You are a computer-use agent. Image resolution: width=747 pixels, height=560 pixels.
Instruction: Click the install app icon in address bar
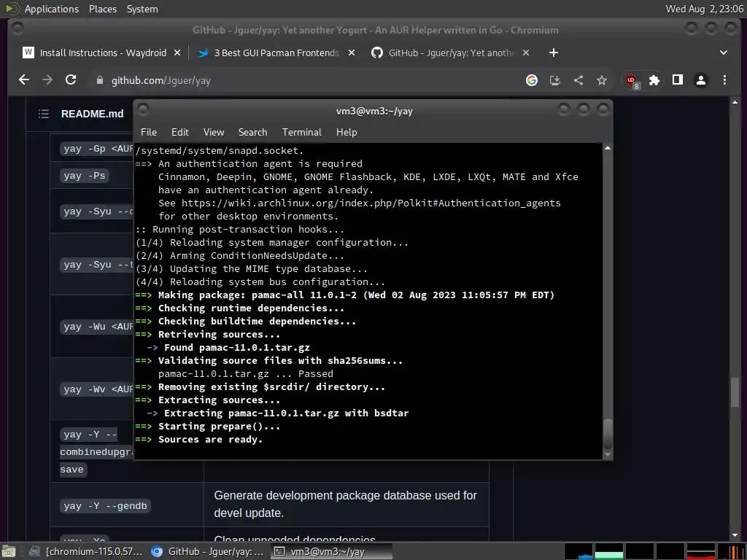click(x=555, y=80)
